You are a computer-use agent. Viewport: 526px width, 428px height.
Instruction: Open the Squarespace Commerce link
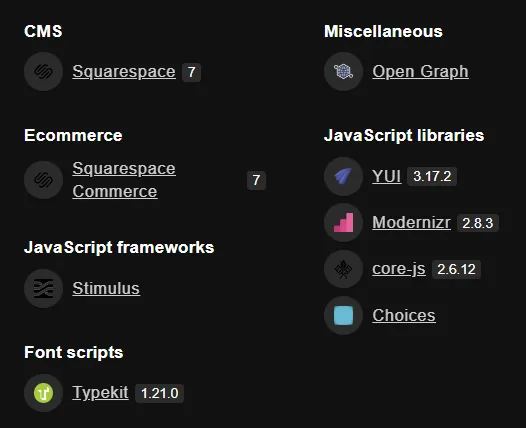click(124, 180)
